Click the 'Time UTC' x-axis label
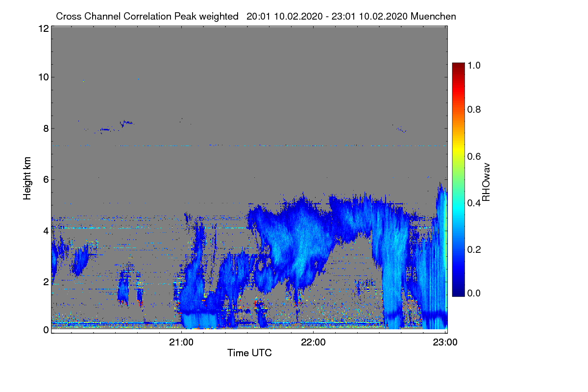This screenshot has height=392, width=588. coord(249,353)
